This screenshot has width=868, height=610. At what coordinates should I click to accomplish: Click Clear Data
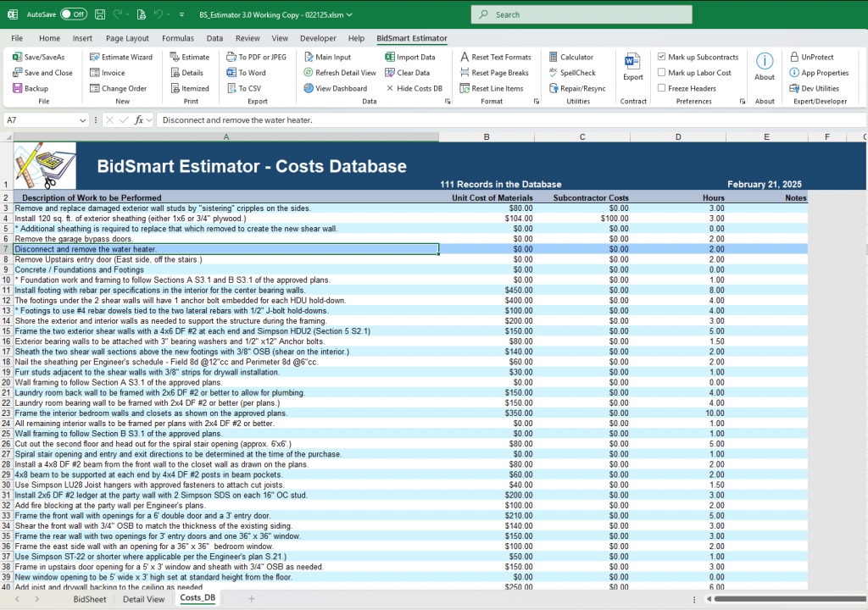(408, 73)
